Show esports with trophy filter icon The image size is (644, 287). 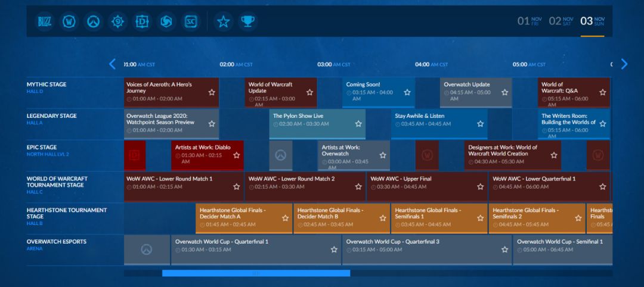247,21
